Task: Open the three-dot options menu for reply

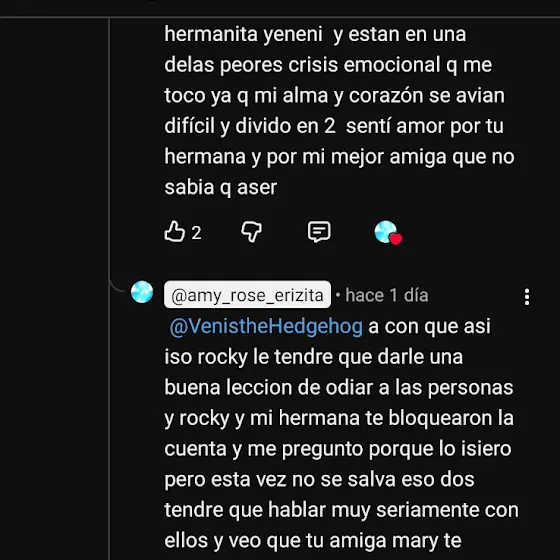Action: coord(527,297)
